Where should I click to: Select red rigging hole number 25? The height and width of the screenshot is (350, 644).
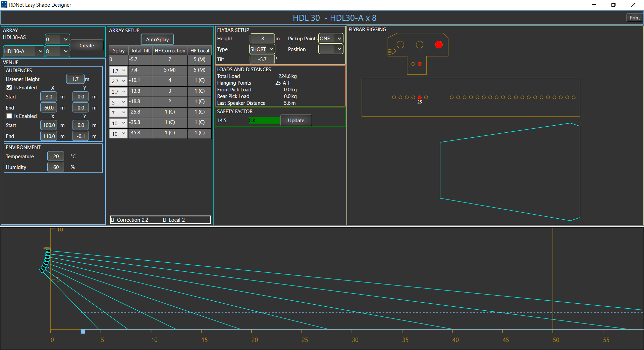tap(420, 97)
